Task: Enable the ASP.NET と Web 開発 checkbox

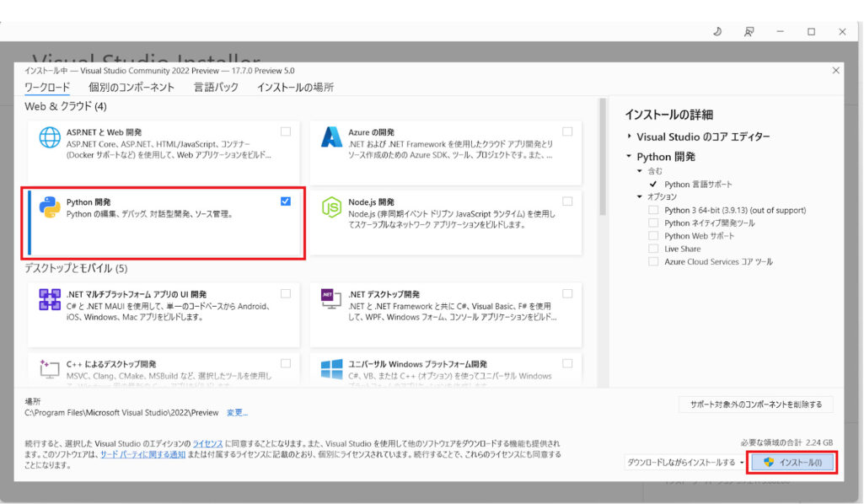Action: click(286, 131)
